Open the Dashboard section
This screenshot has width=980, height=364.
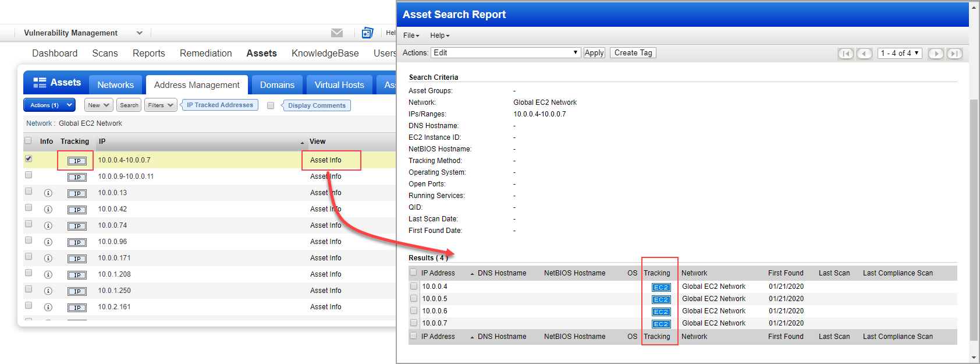click(x=55, y=54)
